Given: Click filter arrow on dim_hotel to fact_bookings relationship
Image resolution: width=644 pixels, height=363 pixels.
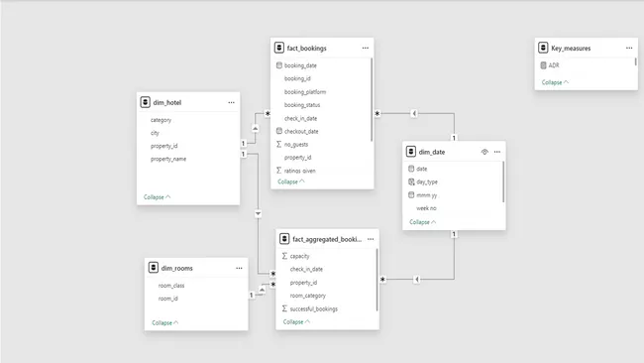Looking at the screenshot, I should [x=255, y=128].
